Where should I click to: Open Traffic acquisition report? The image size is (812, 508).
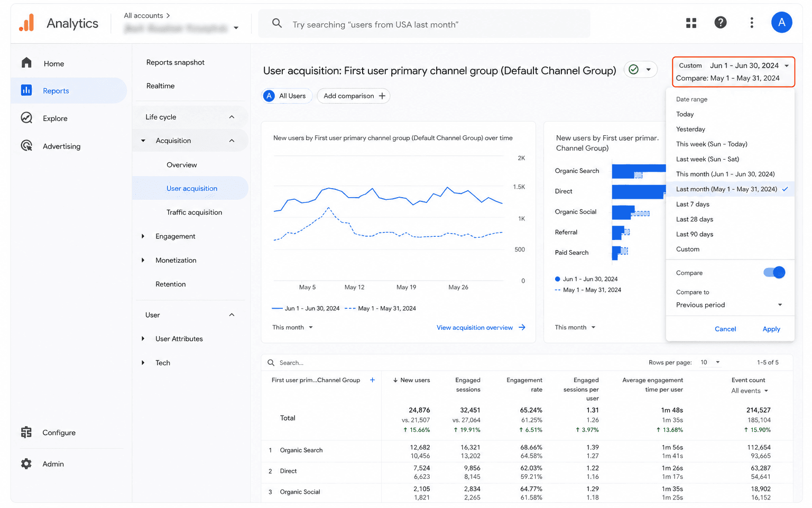(195, 212)
